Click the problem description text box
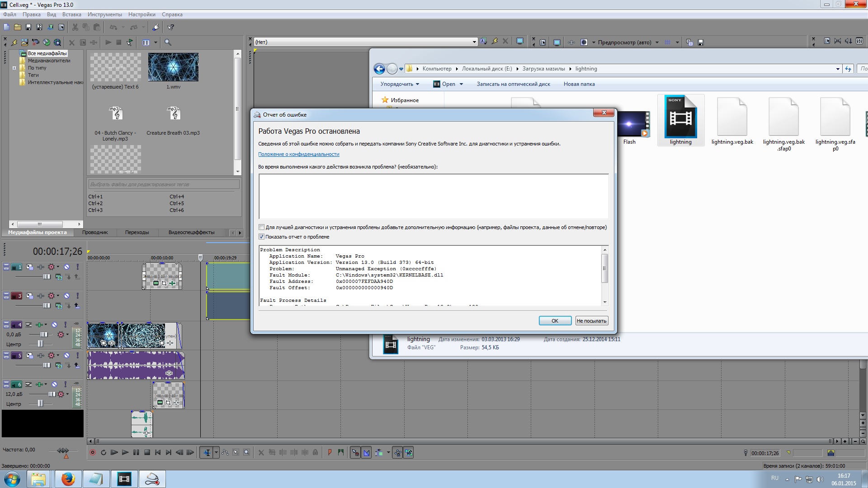 (433, 197)
